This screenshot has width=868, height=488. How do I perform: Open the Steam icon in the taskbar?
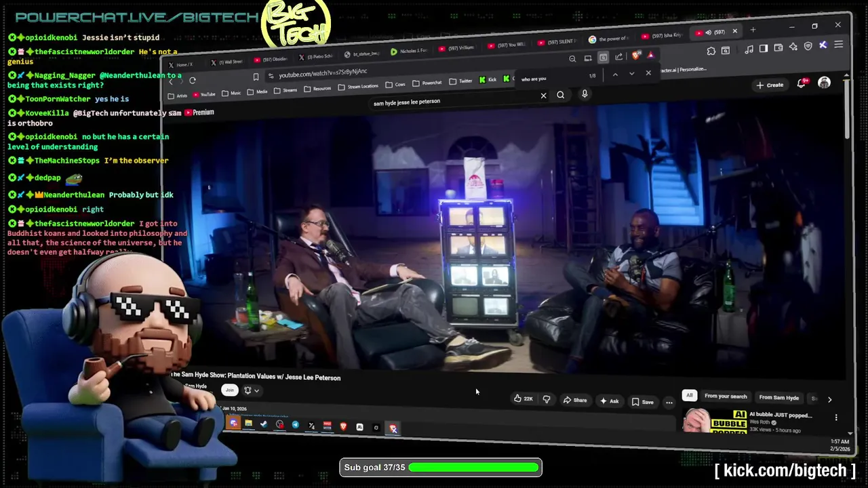[x=264, y=424]
